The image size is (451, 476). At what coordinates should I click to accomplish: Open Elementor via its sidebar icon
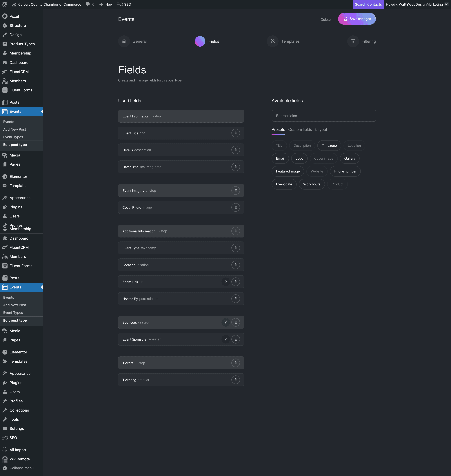(5, 177)
